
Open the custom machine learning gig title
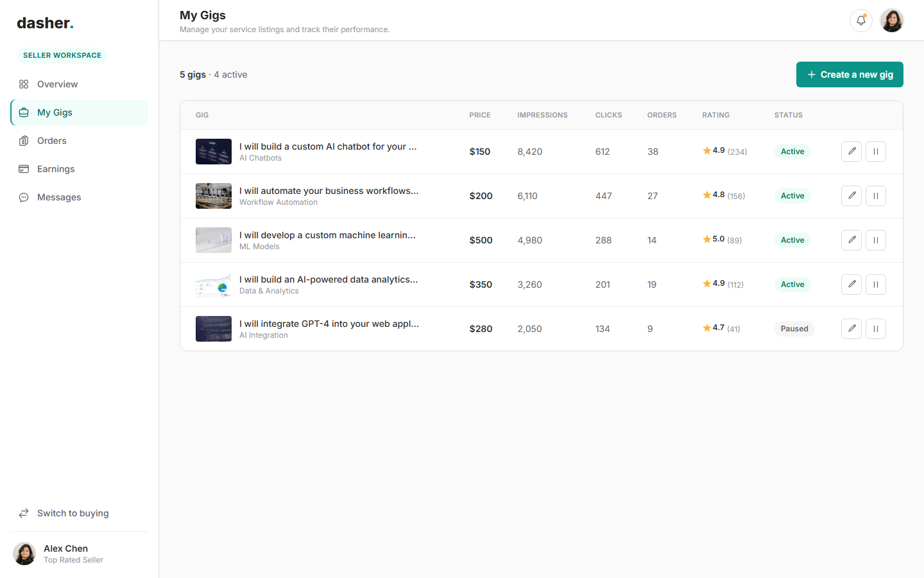[327, 235]
